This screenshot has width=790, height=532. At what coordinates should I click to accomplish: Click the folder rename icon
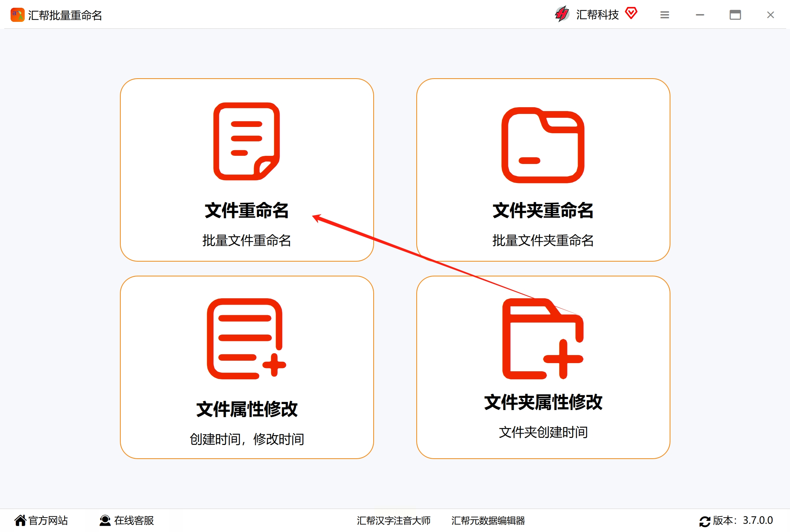click(x=543, y=145)
